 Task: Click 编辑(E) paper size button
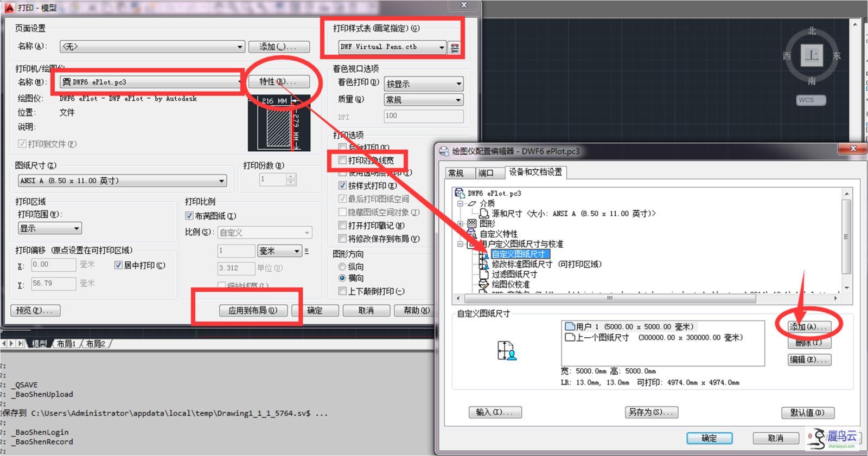click(809, 359)
